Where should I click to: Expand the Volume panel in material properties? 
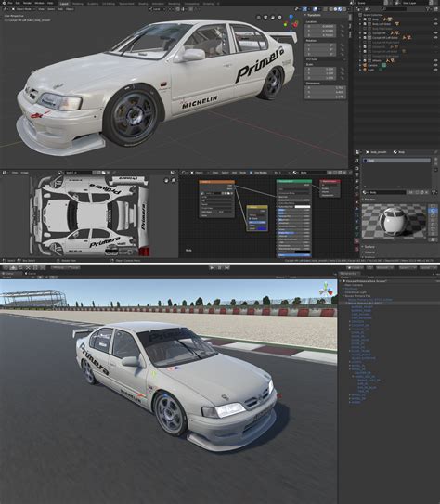click(369, 252)
